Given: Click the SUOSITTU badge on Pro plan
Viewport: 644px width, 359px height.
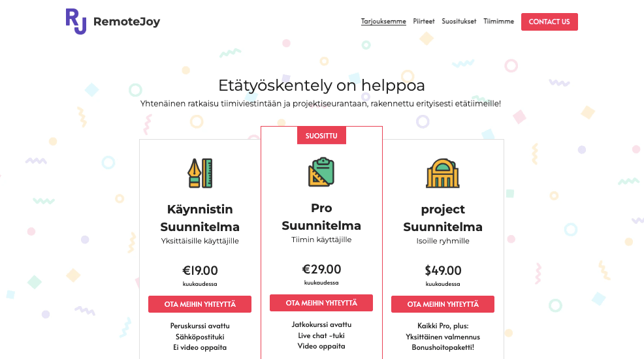Looking at the screenshot, I should point(321,136).
